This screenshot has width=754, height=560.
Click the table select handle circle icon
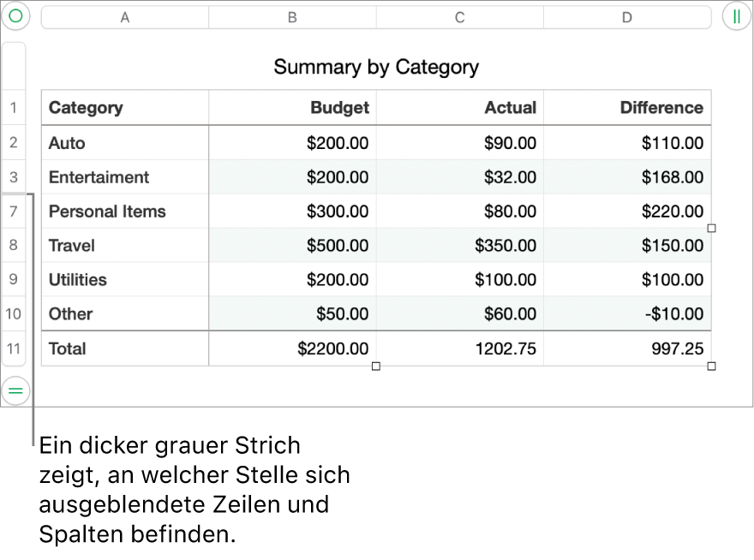click(x=15, y=16)
